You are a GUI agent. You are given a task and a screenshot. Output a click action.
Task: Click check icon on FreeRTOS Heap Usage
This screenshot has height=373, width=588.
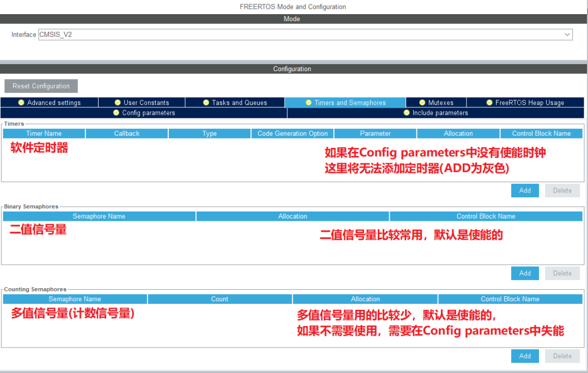tap(489, 103)
